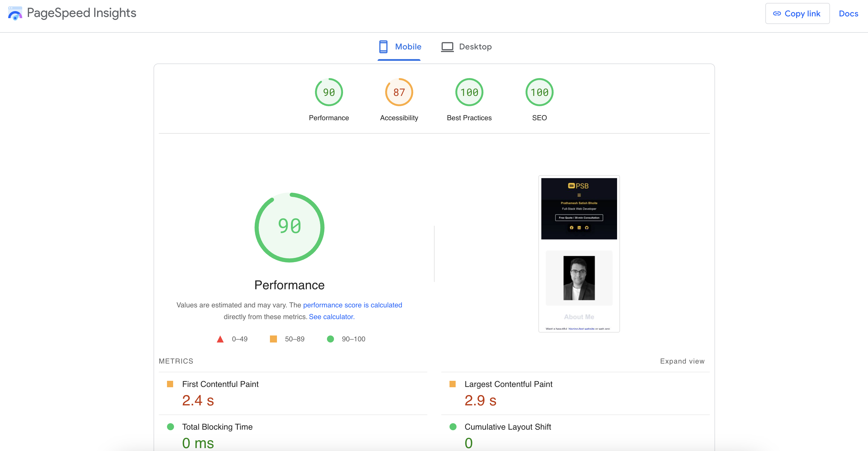Viewport: 868px width, 451px height.
Task: Click the Accessibility 87 score gauge
Action: (399, 92)
